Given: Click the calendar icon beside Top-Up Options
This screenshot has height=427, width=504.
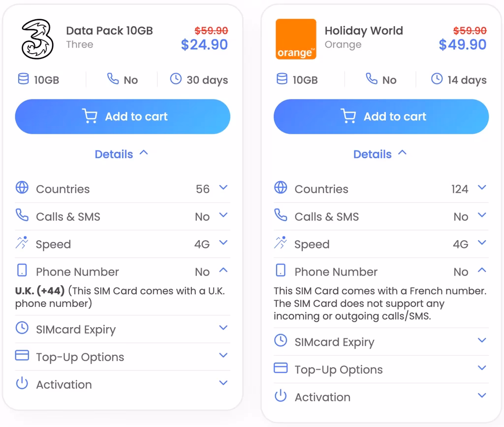Looking at the screenshot, I should point(22,356).
